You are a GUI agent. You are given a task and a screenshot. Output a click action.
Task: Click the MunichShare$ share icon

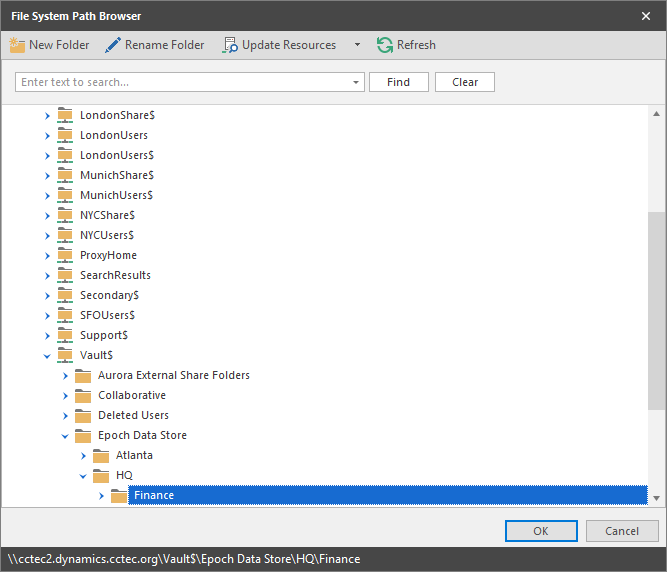(65, 176)
